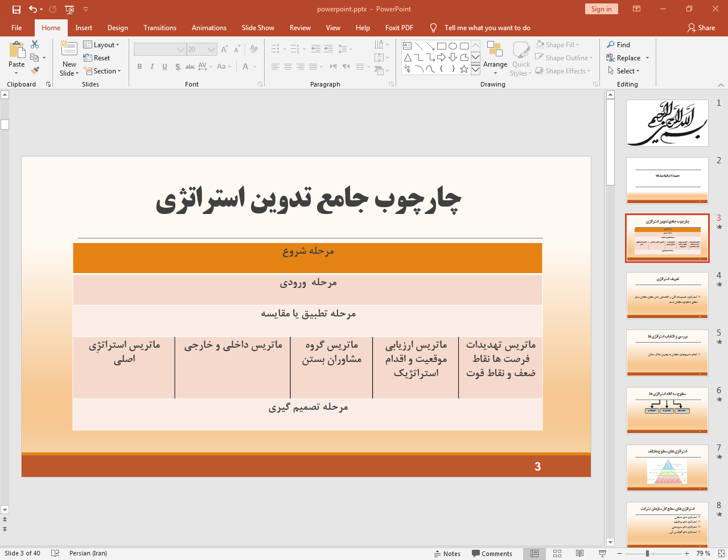Viewport: 728px width, 560px height.
Task: Toggle right-to-left text direction
Action: click(346, 67)
